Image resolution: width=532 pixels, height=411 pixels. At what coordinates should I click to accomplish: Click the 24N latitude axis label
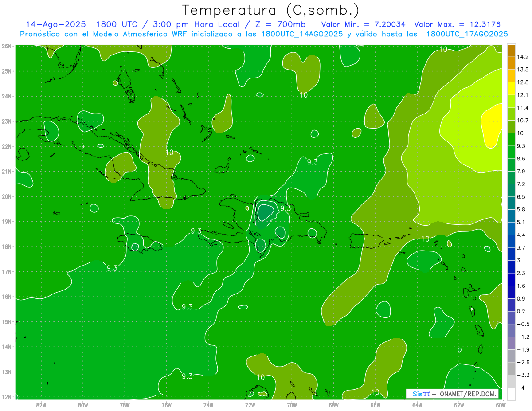click(x=7, y=96)
